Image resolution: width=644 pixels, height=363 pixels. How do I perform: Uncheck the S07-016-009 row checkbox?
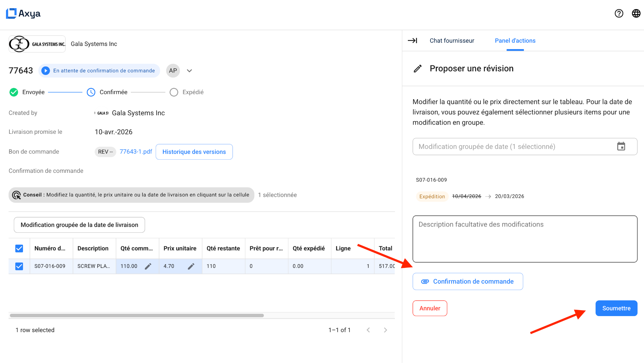pos(19,266)
